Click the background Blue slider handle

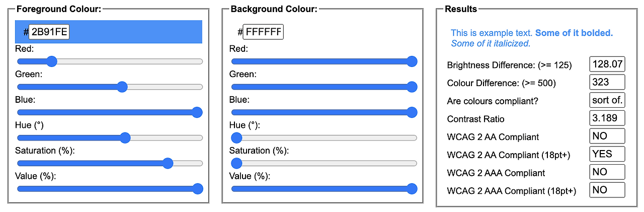click(x=412, y=112)
